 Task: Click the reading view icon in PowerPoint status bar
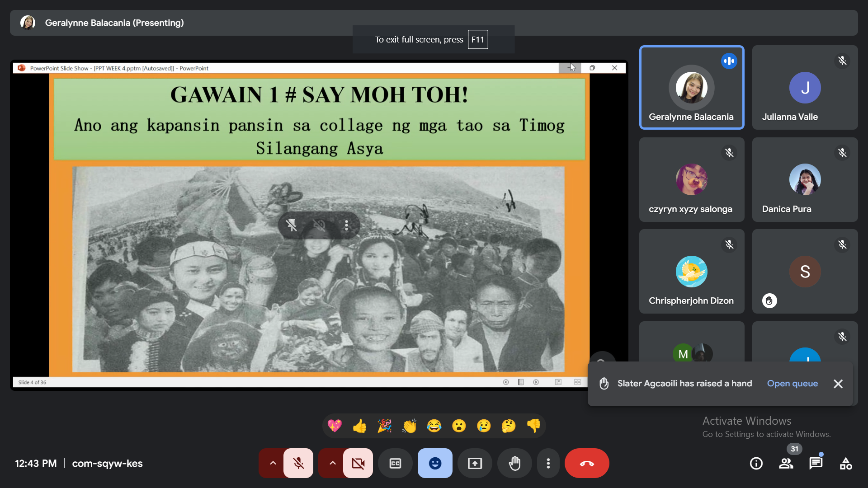coord(558,382)
